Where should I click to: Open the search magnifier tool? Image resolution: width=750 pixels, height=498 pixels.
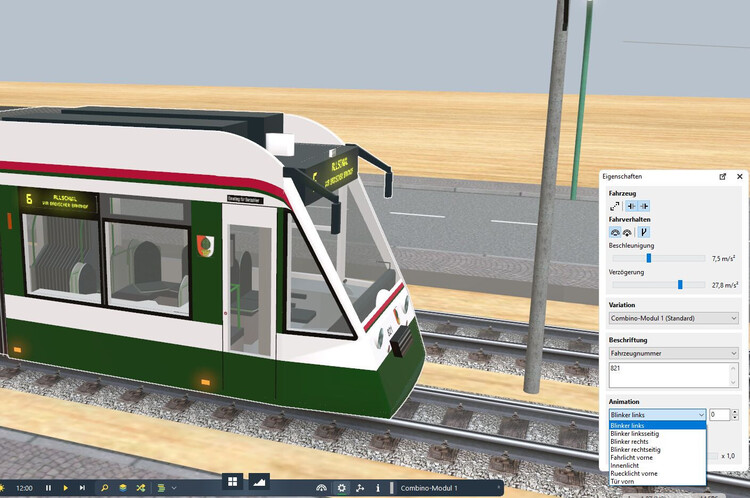coord(104,487)
